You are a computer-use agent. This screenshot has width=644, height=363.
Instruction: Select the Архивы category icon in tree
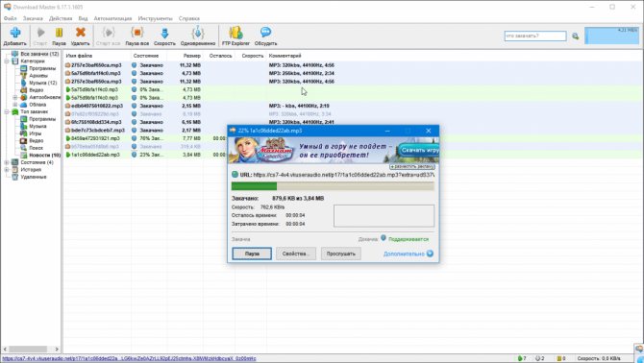click(23, 76)
